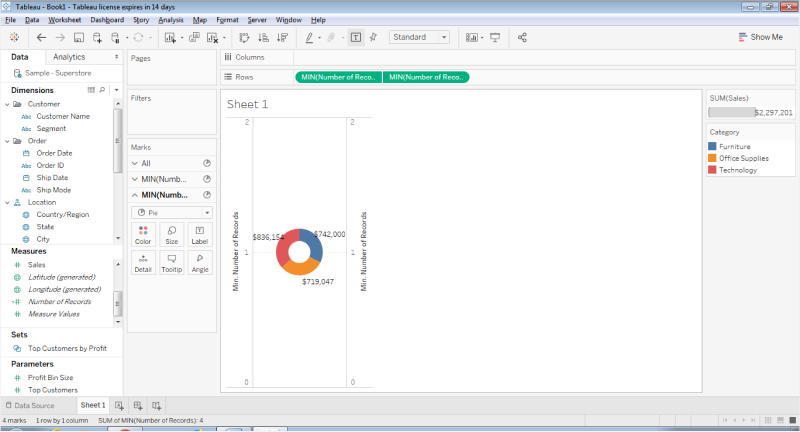The height and width of the screenshot is (432, 800).
Task: Create new worksheet from toolbar
Action: 170,37
